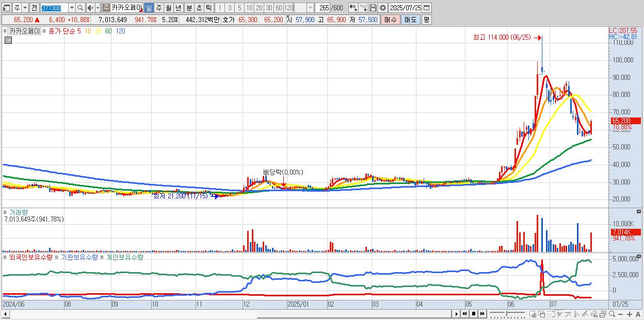Click the window with grid icon
644x320 pixels.
pyautogui.click(x=533, y=314)
